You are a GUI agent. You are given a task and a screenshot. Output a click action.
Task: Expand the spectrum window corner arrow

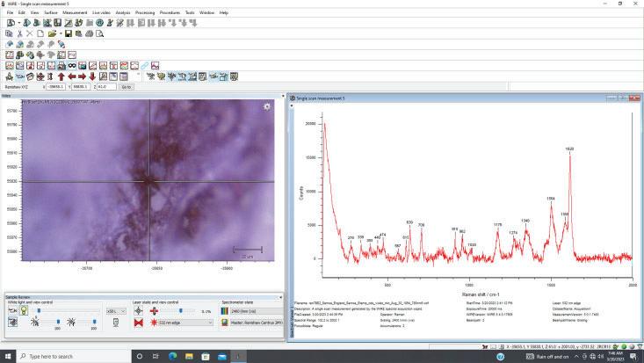[x=292, y=105]
